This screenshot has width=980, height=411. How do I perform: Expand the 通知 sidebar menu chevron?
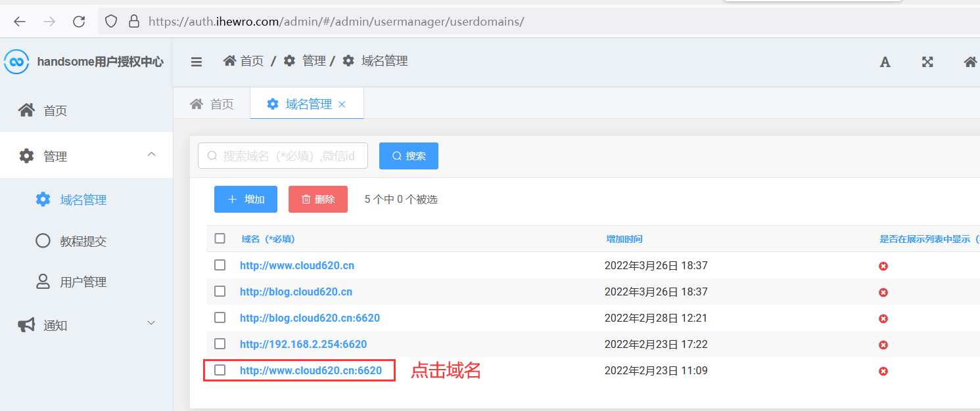coord(151,323)
